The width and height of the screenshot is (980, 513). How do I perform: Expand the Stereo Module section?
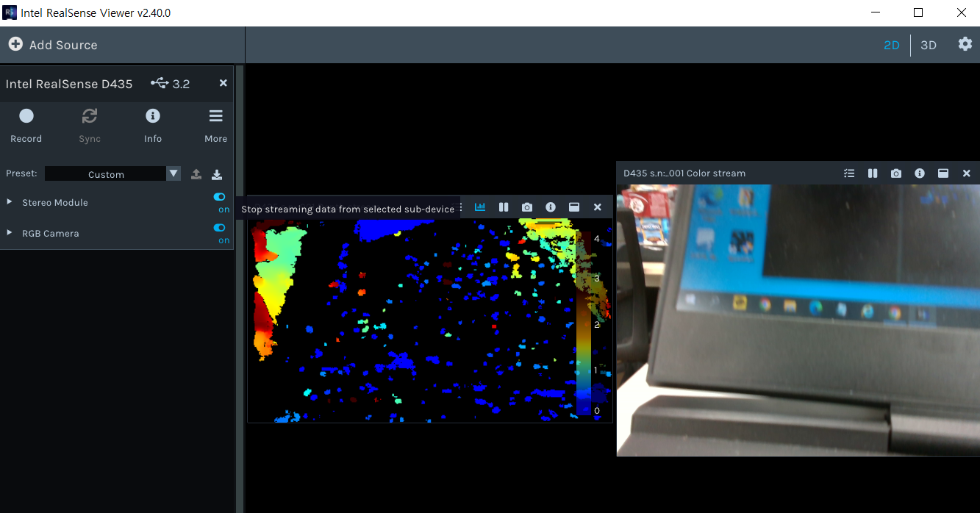(x=10, y=202)
